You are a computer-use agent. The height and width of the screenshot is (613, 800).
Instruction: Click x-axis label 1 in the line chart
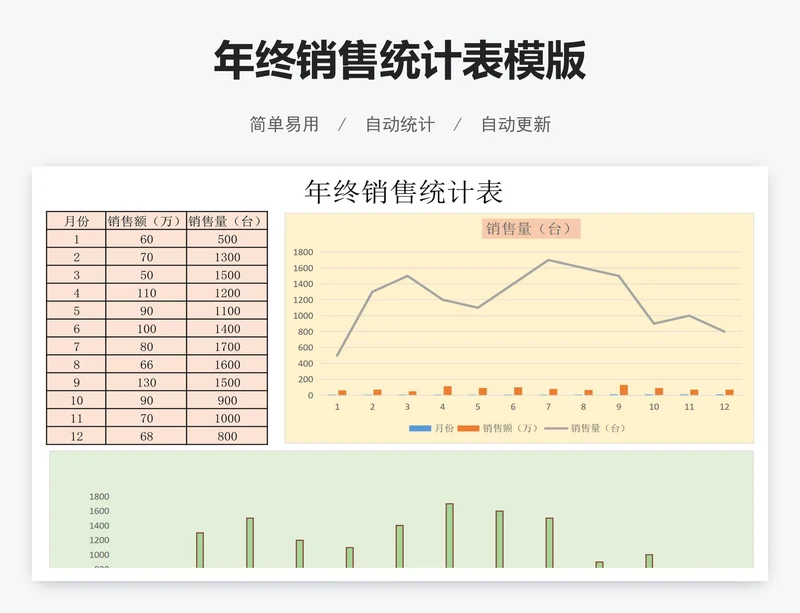[x=337, y=407]
